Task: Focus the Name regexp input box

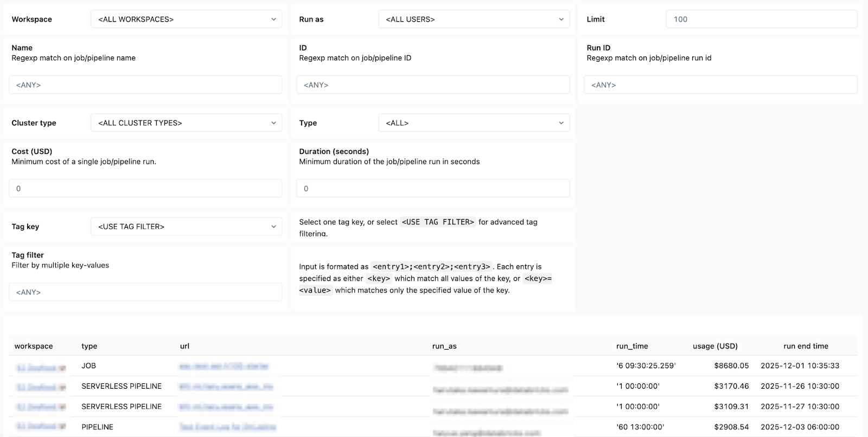Action: [x=145, y=85]
